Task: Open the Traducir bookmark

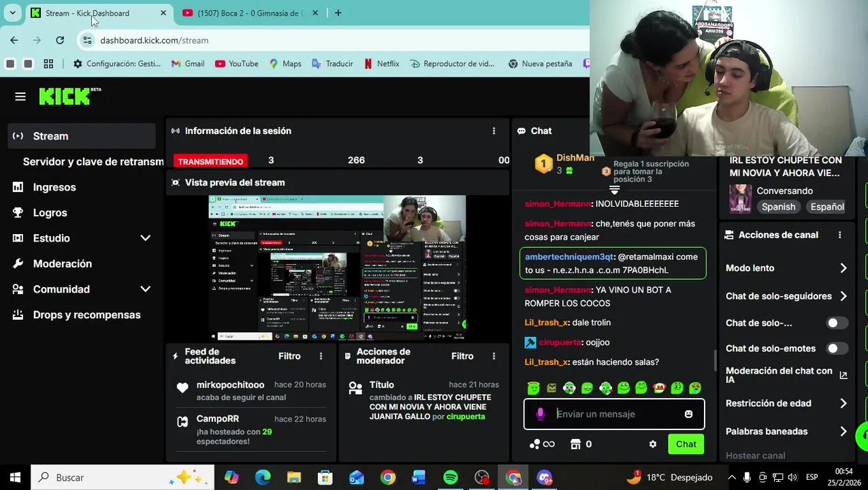Action: coord(332,63)
